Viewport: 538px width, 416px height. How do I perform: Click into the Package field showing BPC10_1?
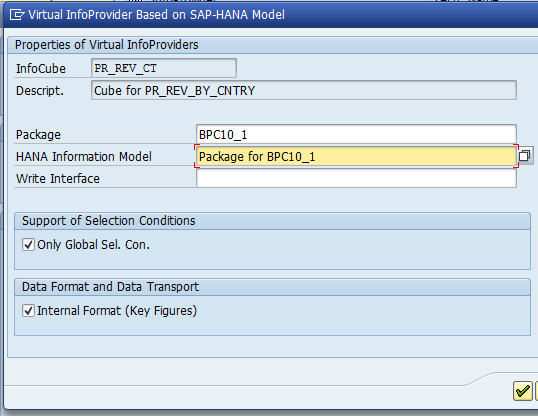[x=356, y=134]
